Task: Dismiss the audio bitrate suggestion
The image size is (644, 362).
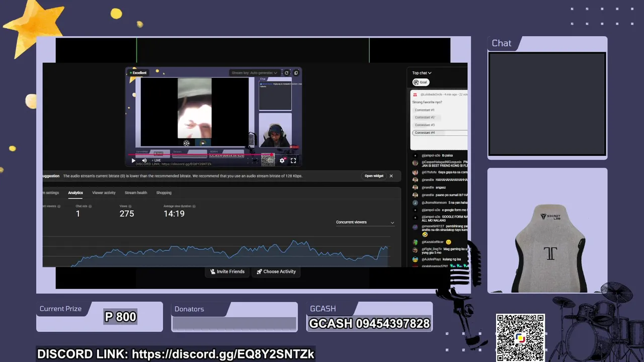Action: [391, 176]
